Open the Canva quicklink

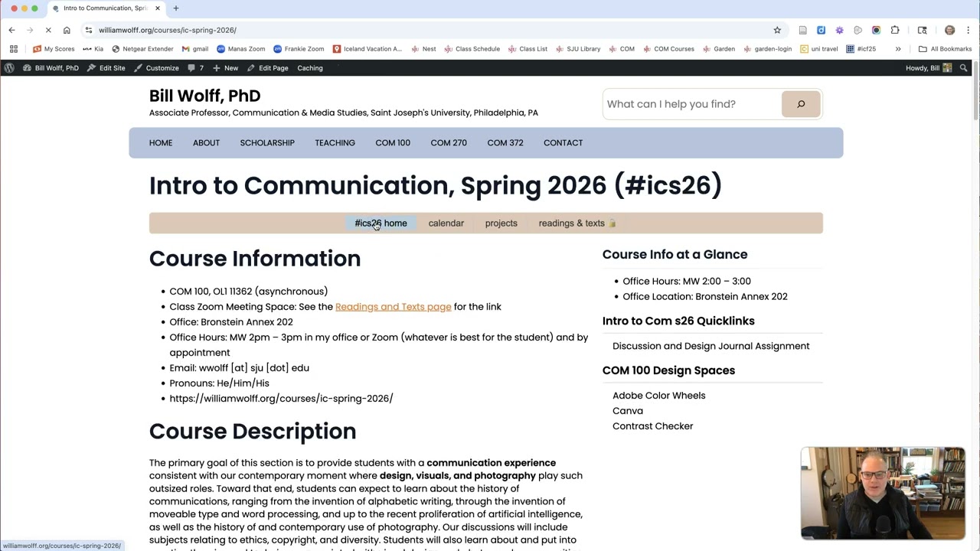pyautogui.click(x=628, y=411)
